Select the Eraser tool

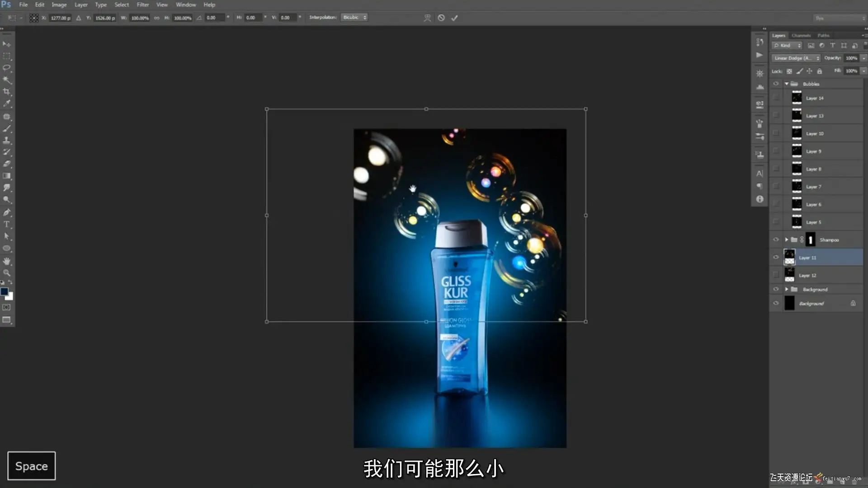[6, 164]
